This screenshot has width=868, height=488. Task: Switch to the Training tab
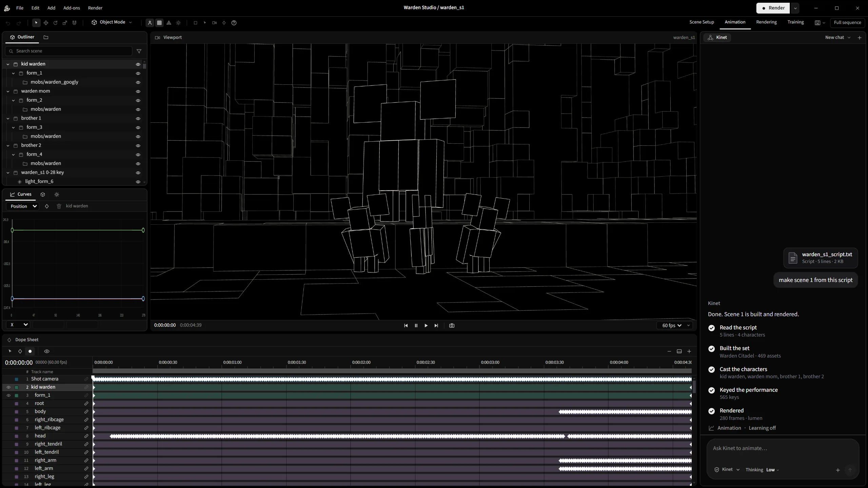(795, 22)
